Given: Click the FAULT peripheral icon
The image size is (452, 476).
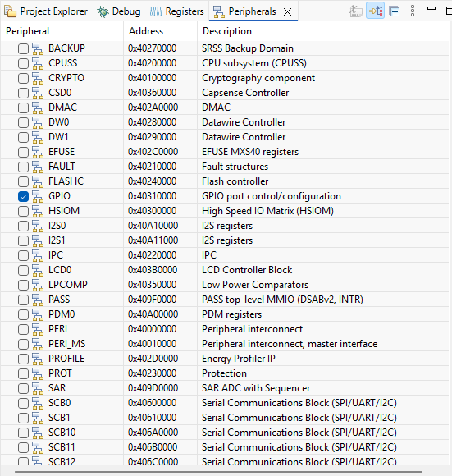Looking at the screenshot, I should pyautogui.click(x=38, y=167).
